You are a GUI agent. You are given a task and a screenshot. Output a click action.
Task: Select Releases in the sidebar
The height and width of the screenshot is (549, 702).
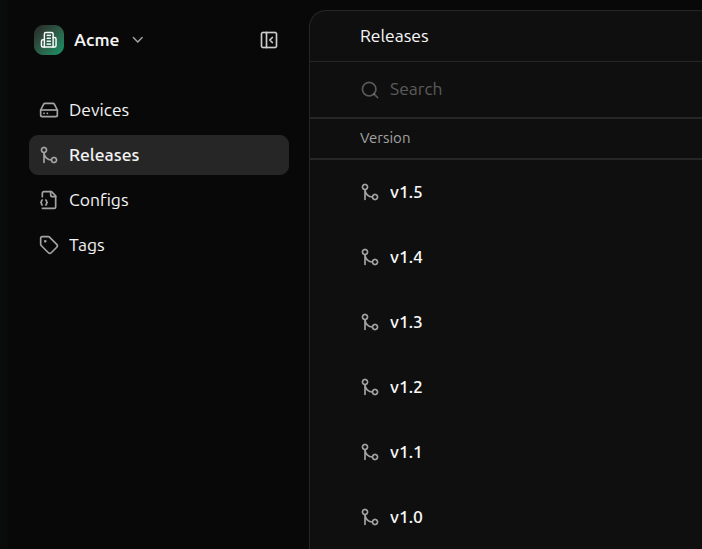tap(104, 155)
